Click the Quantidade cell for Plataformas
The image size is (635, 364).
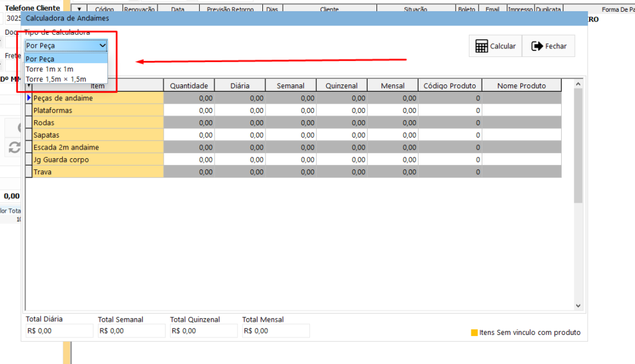(189, 110)
